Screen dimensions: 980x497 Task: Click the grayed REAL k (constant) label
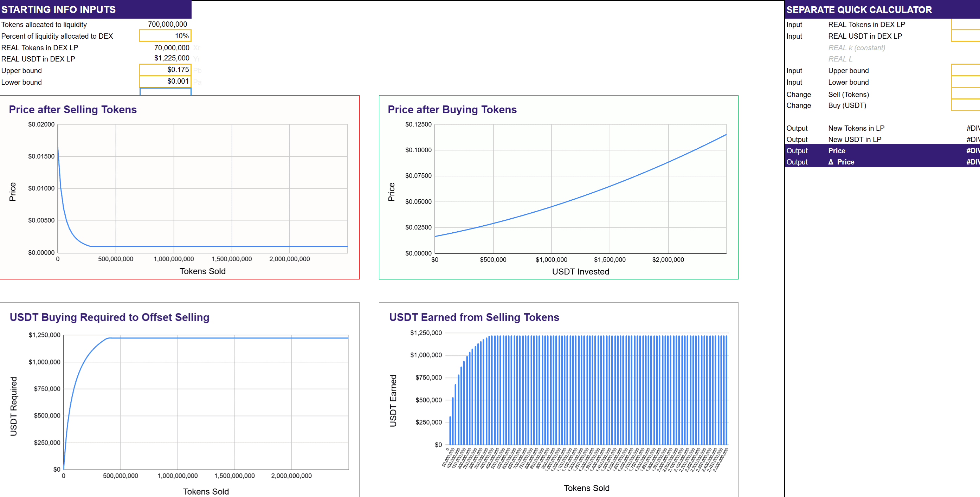tap(856, 48)
